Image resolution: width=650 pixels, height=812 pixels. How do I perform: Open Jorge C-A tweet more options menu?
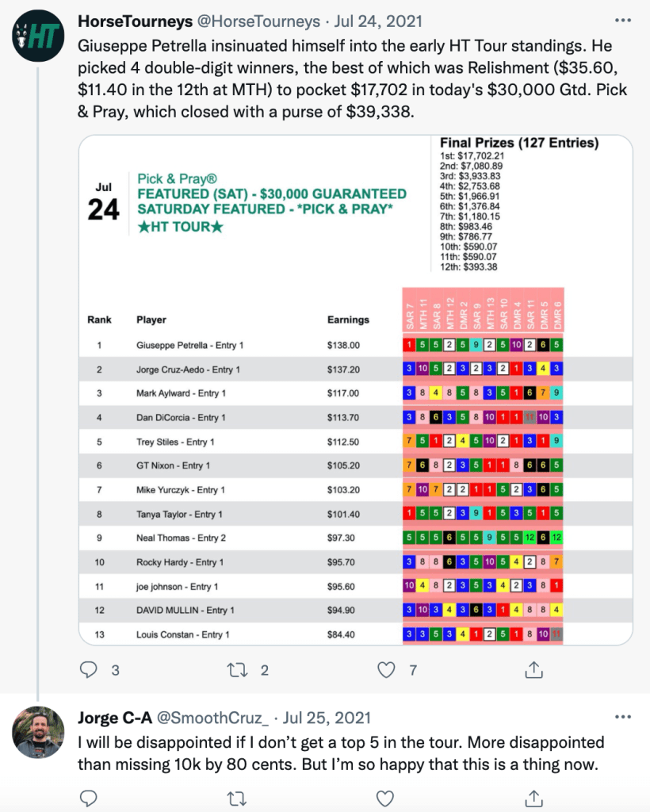click(624, 718)
